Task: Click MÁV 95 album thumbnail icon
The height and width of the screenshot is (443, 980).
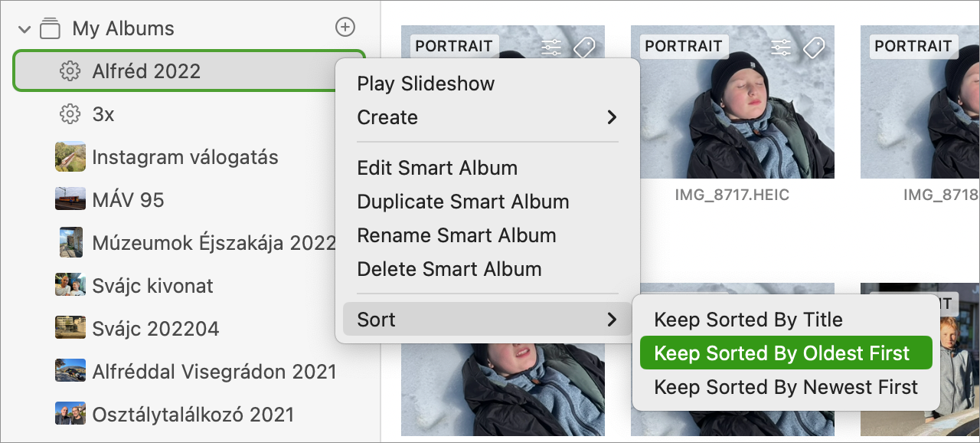Action: click(70, 200)
